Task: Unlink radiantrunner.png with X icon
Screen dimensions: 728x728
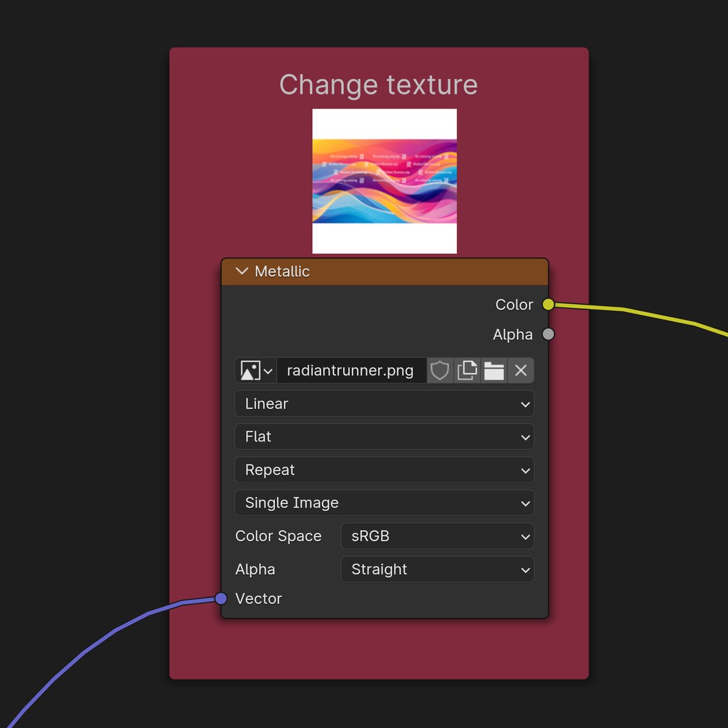Action: click(x=521, y=371)
